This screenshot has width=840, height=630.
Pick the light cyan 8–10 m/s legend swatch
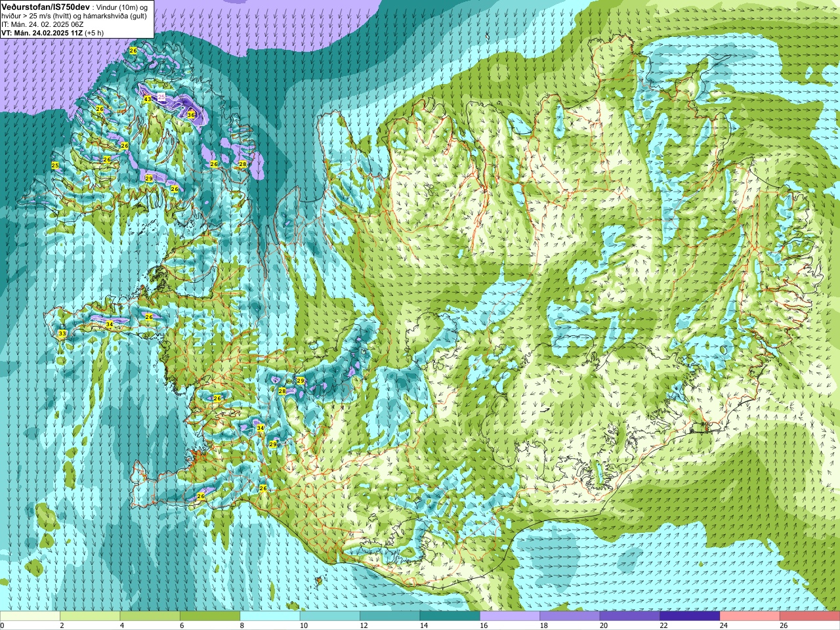coord(270,616)
